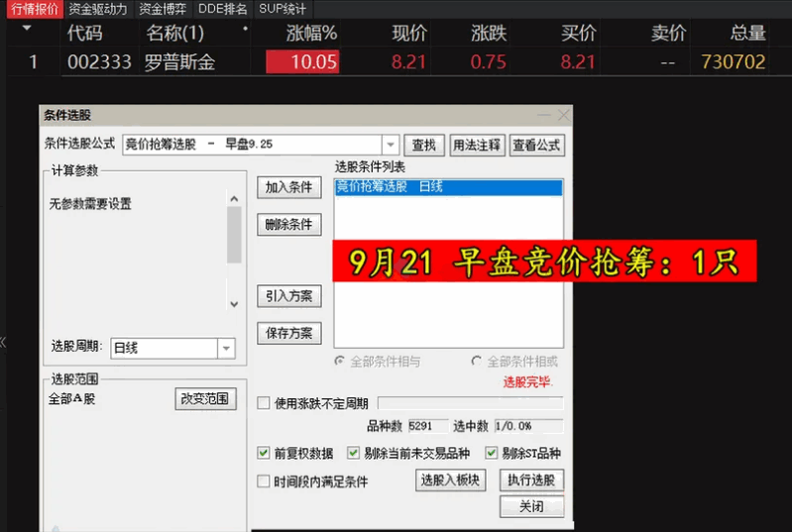The image size is (792, 532).
Task: Toggle the 前复权数据 checkbox
Action: point(263,453)
